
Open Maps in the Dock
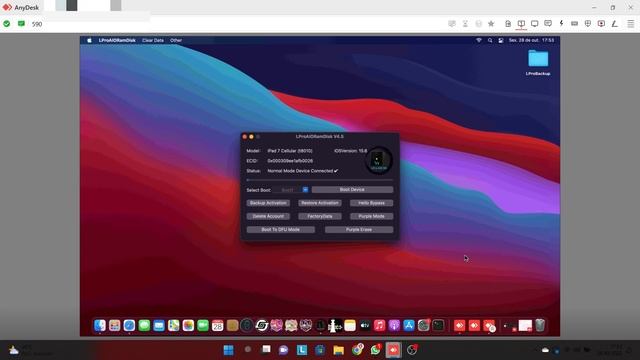(x=173, y=325)
